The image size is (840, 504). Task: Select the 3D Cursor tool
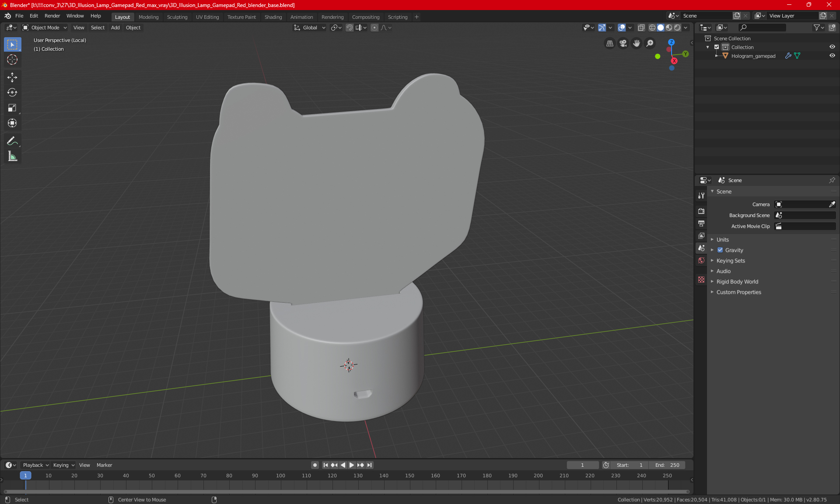(x=12, y=59)
